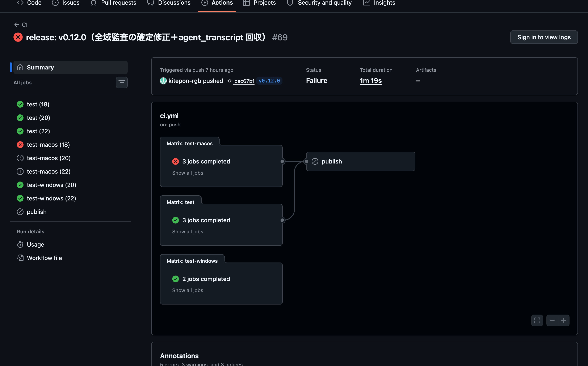
Task: Open the failed test-macos (18) job
Action: (x=71, y=145)
